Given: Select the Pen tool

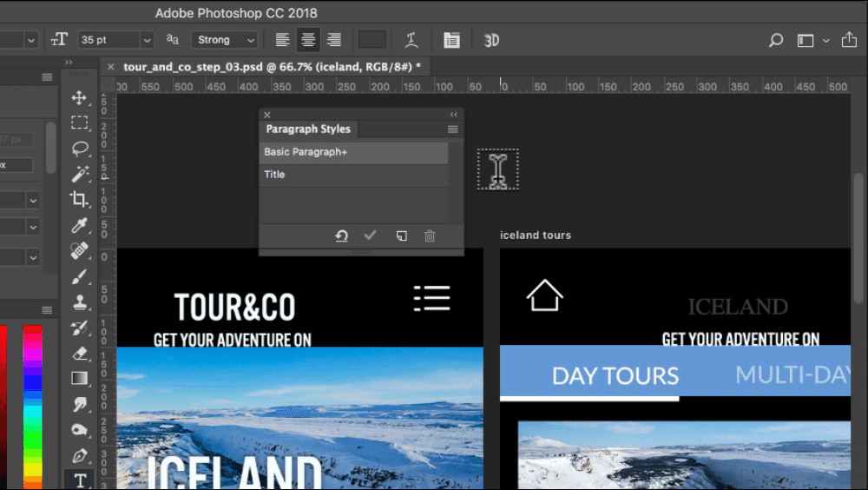Looking at the screenshot, I should 80,455.
